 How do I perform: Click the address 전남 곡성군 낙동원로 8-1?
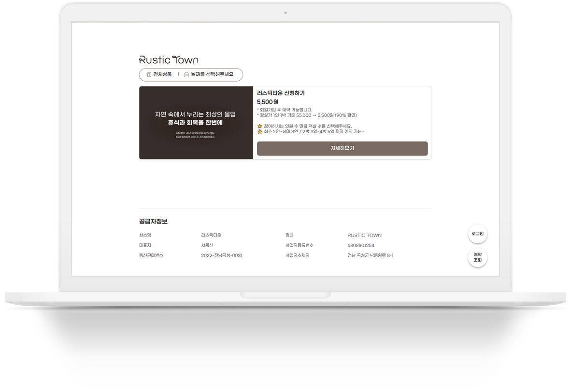371,255
